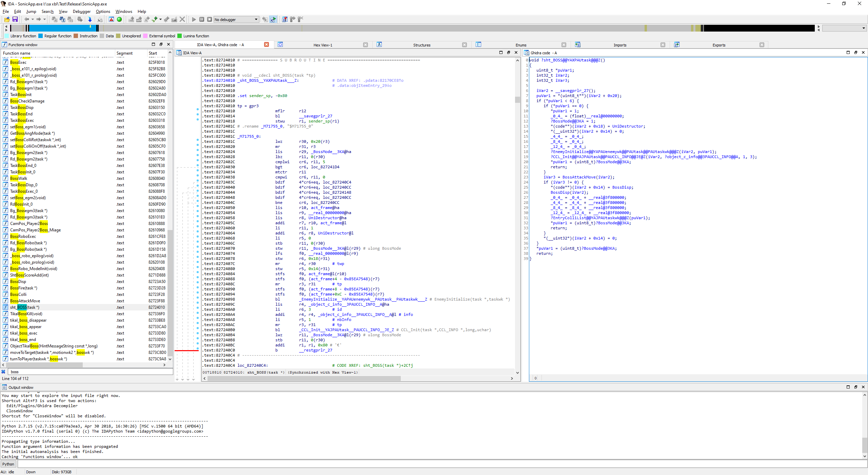Open the File menu
Image resolution: width=868 pixels, height=475 pixels.
[6, 12]
